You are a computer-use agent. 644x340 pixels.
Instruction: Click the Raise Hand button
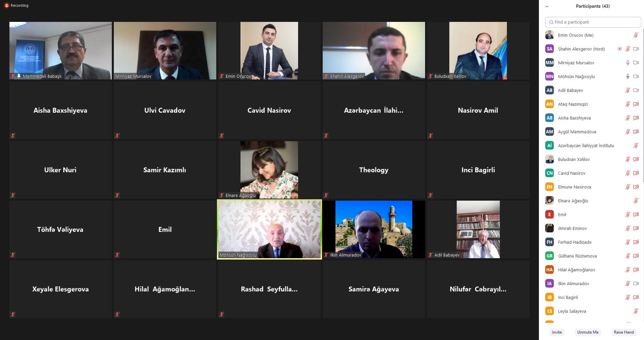pyautogui.click(x=624, y=332)
